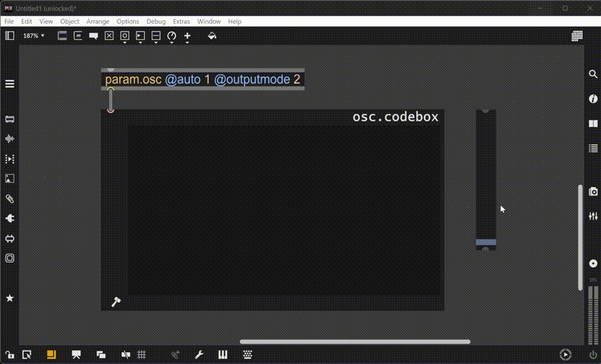This screenshot has width=601, height=364.
Task: Toggle the patcher lock icon
Action: pyautogui.click(x=9, y=355)
